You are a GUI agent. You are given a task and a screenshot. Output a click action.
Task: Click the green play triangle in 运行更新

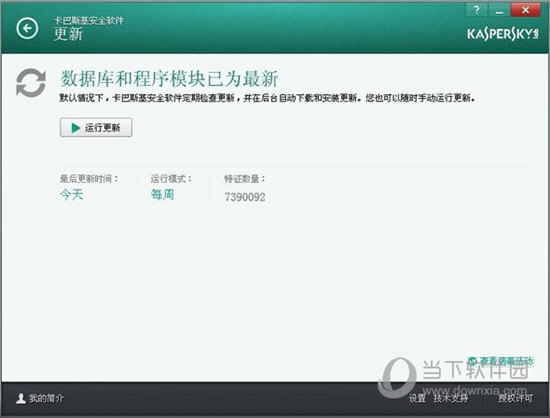pos(75,128)
